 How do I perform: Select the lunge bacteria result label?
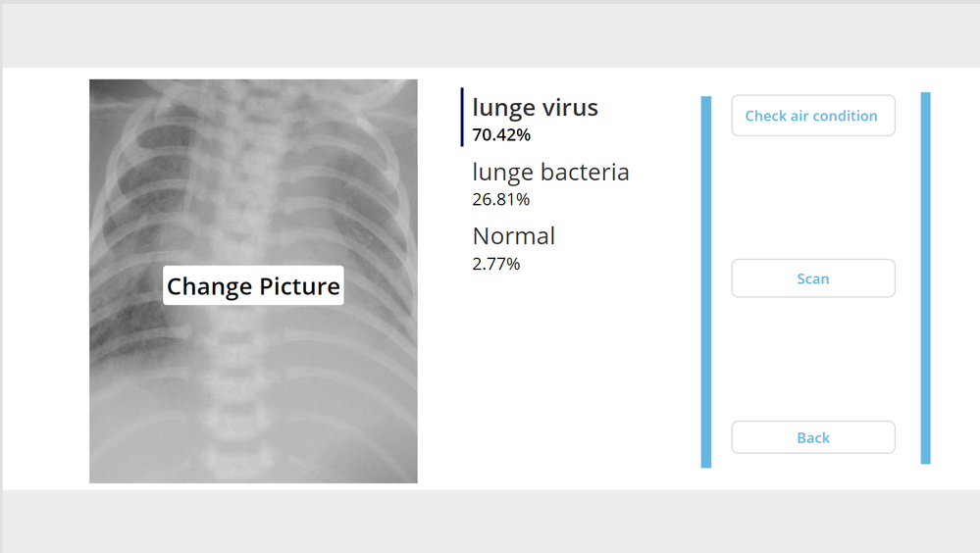pyautogui.click(x=550, y=173)
